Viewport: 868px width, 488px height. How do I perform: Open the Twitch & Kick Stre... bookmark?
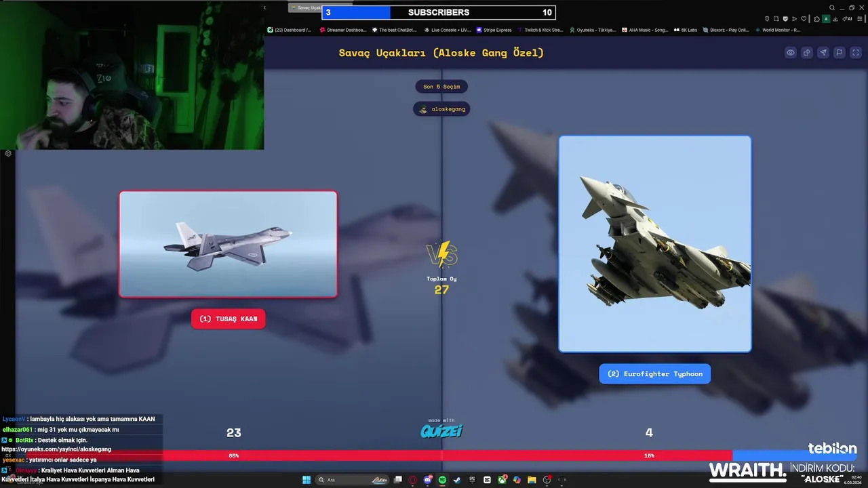coord(540,30)
